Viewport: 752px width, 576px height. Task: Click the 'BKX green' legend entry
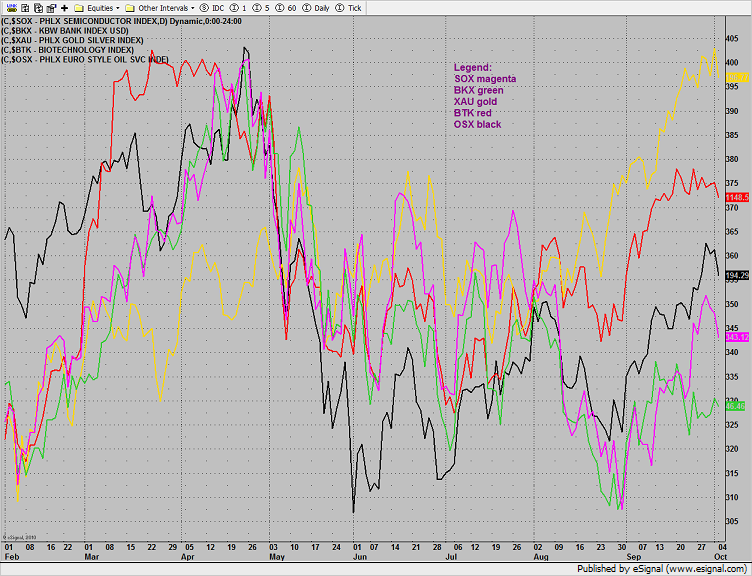point(479,90)
